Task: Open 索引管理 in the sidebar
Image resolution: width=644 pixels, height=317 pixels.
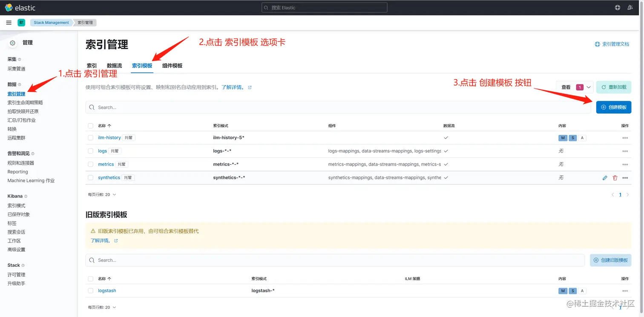Action: click(16, 94)
